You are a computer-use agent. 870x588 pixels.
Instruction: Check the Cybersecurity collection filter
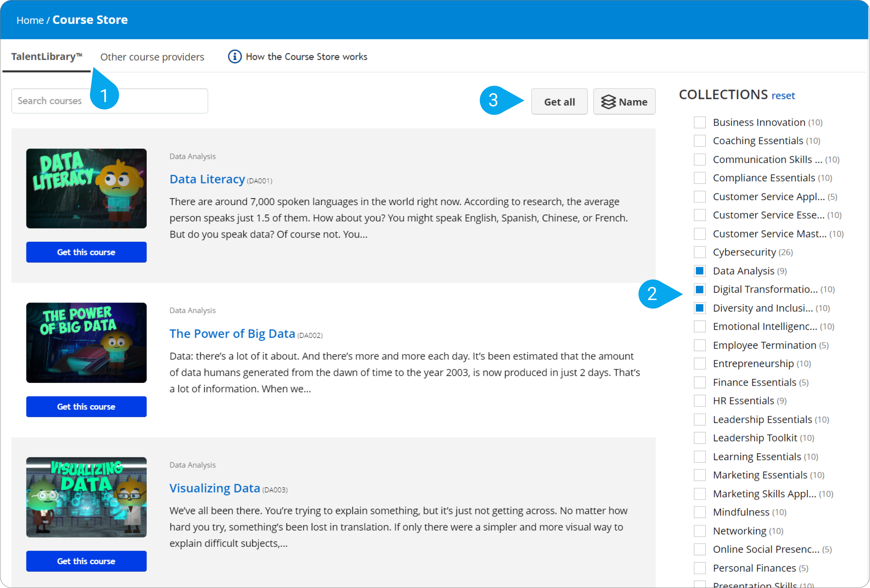point(699,252)
